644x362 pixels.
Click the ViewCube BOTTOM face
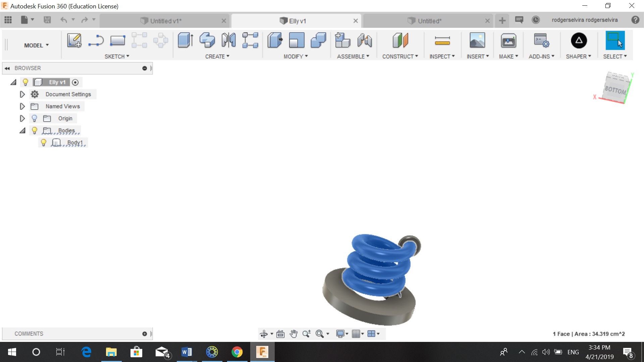(x=615, y=90)
